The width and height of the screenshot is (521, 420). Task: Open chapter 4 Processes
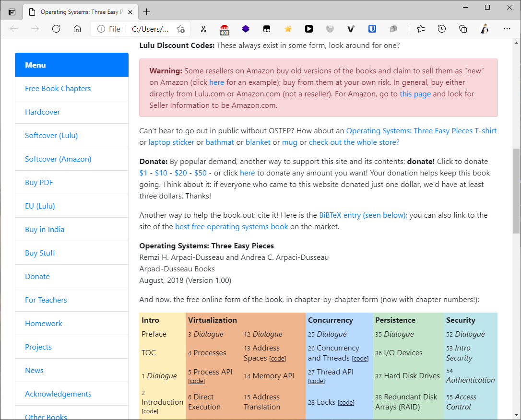pyautogui.click(x=207, y=353)
